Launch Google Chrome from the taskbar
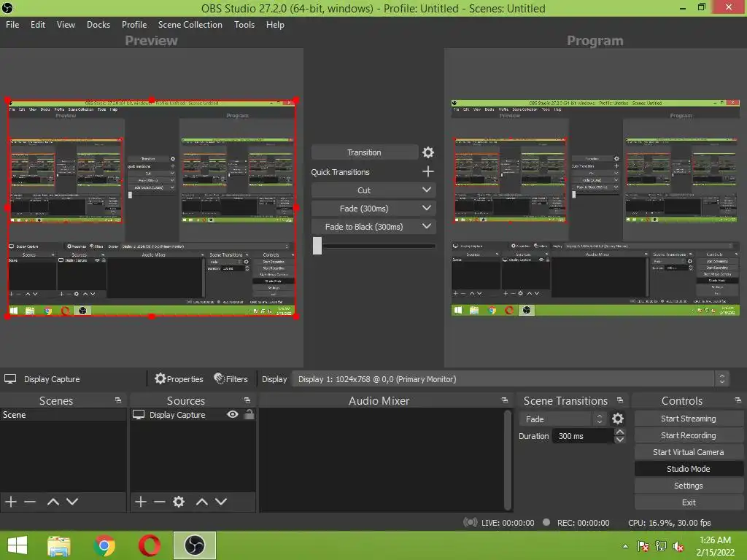Viewport: 747px width, 560px height. [104, 545]
